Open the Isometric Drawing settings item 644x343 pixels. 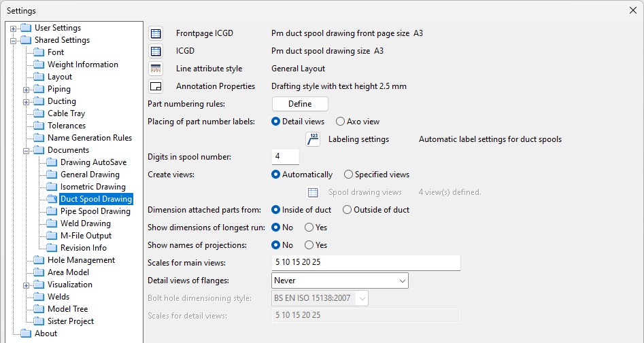click(x=92, y=187)
